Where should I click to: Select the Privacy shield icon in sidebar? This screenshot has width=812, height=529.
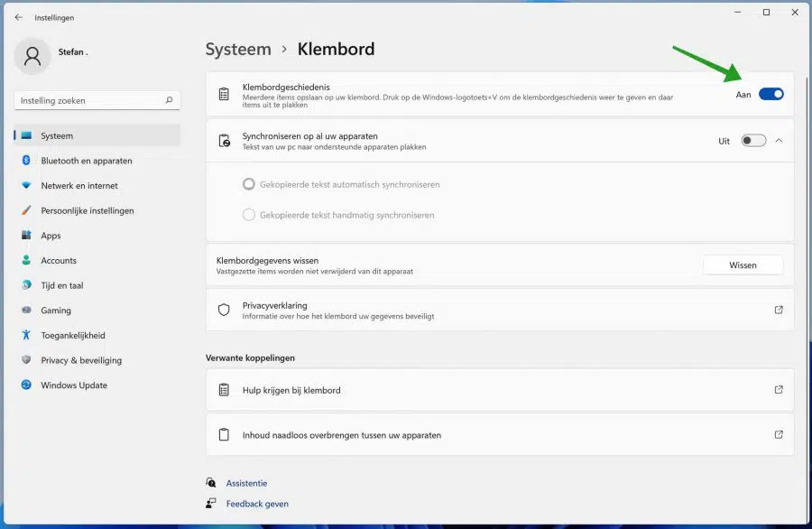tap(26, 359)
